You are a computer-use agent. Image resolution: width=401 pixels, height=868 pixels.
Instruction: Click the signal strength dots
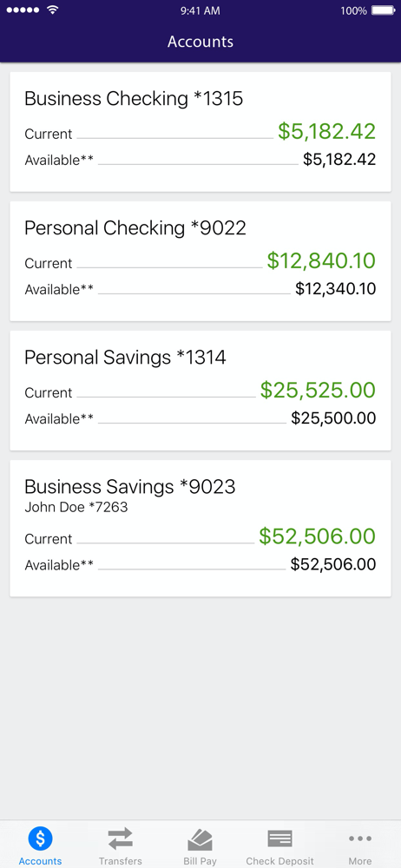pos(23,10)
